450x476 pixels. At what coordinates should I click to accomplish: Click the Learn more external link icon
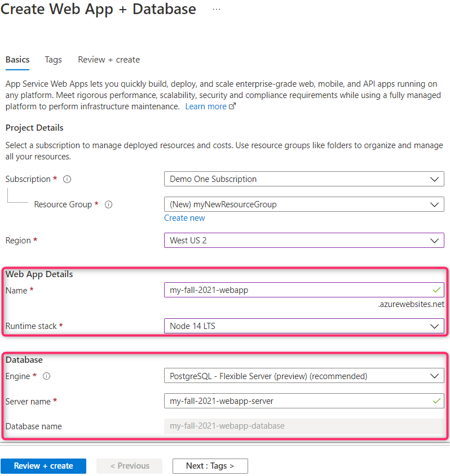tap(232, 106)
